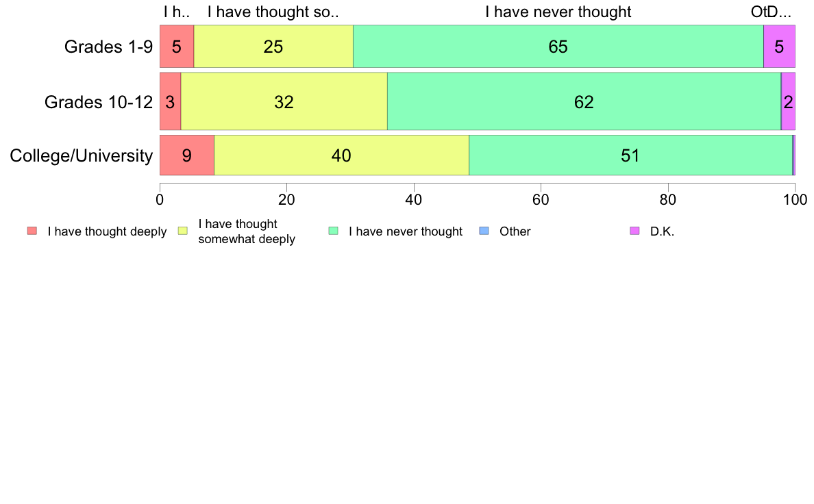The width and height of the screenshot is (814, 504).
Task: Select the Grades 1-9 yellow segment labeled 25
Action: (273, 46)
